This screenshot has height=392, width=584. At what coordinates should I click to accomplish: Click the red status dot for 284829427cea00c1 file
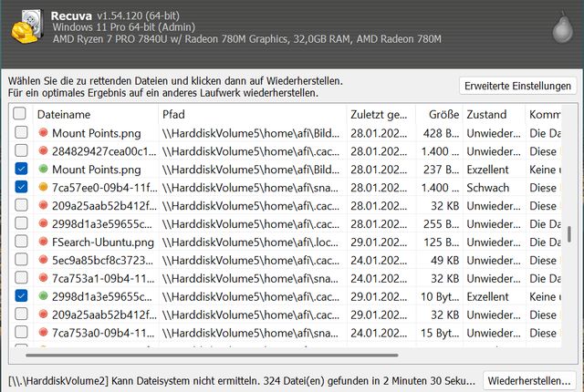(43, 151)
